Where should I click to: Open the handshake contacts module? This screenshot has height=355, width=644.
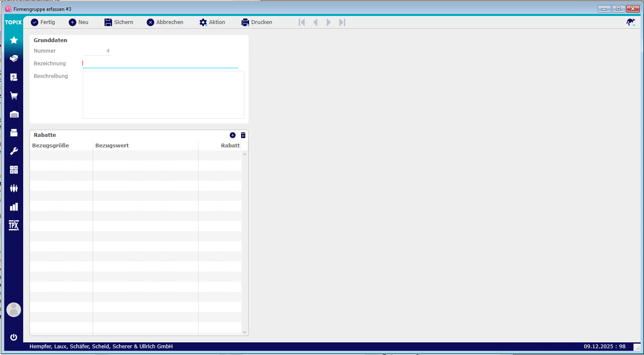[14, 59]
